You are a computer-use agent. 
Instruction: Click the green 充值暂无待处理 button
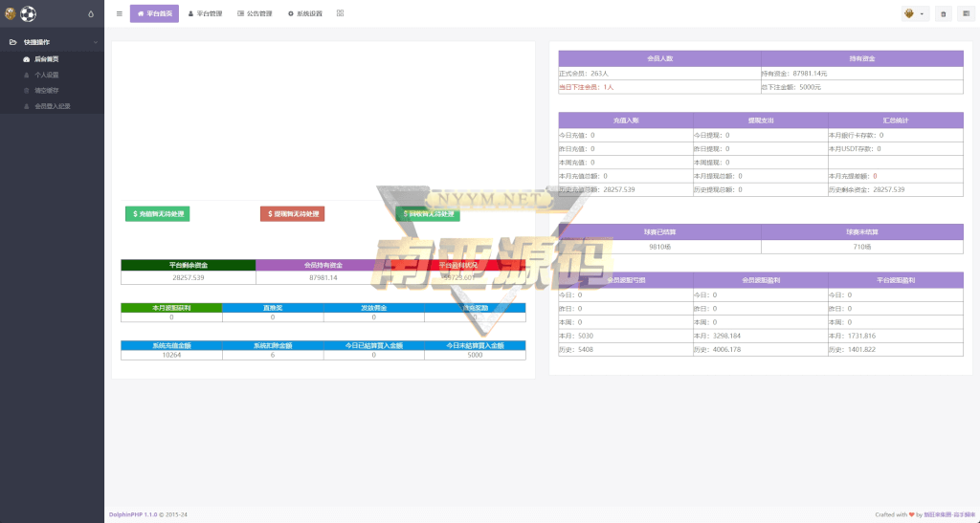tap(157, 214)
